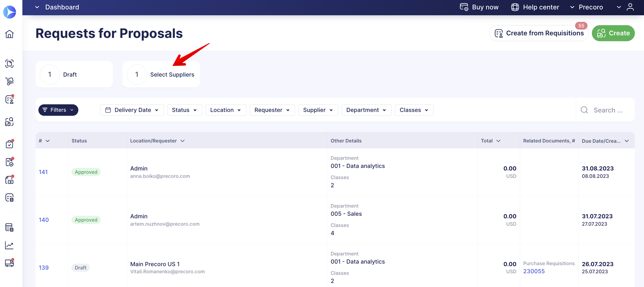Click the Approved badge in row 141
This screenshot has height=287, width=644.
tap(86, 172)
